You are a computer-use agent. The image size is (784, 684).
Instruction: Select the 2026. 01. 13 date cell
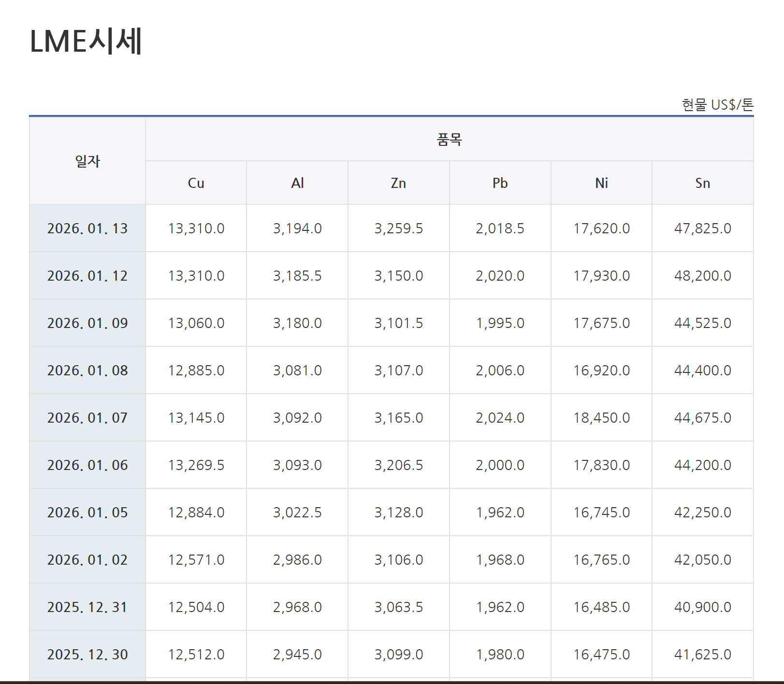87,228
